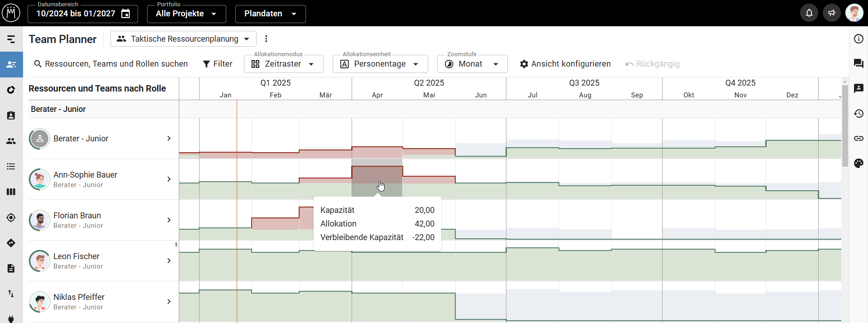Screen dimensions: 868x323
Task: Open the clipboard person sidebar icon
Action: coord(11,116)
